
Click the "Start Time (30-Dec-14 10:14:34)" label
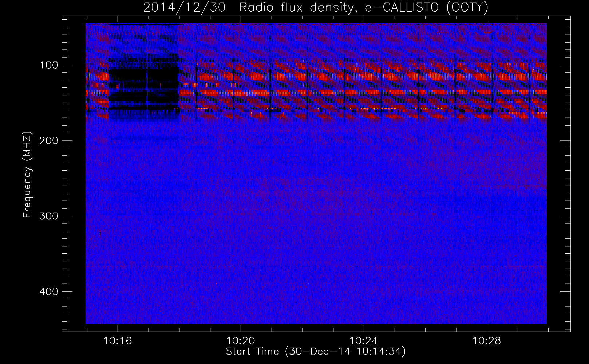pyautogui.click(x=316, y=352)
